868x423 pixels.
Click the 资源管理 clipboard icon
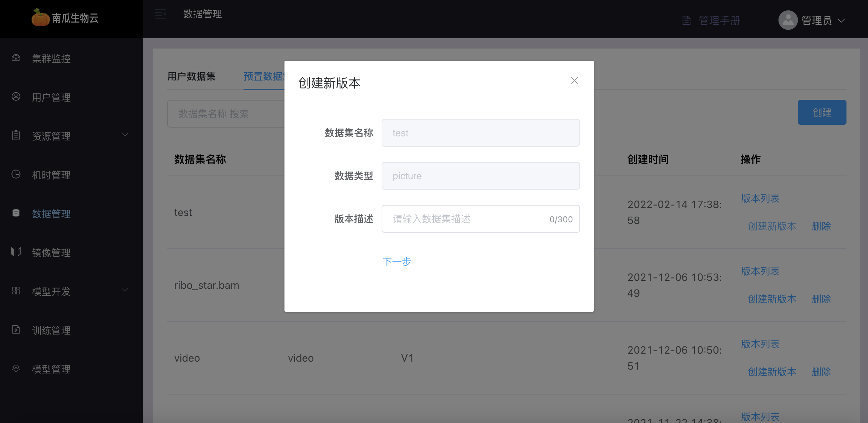[x=16, y=135]
